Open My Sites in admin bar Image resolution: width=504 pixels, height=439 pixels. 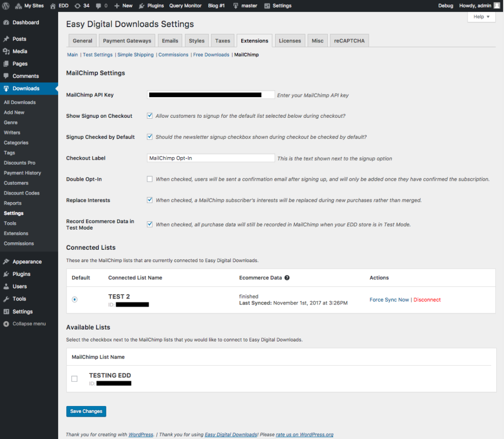point(29,6)
